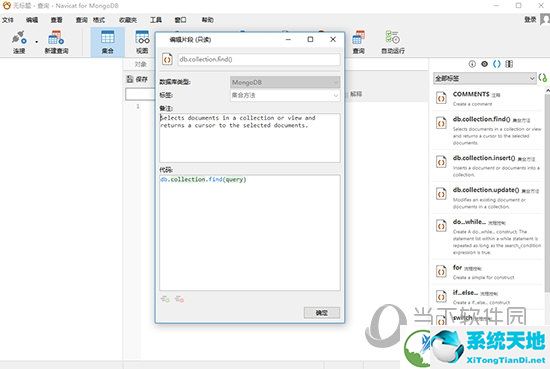This screenshot has width=550, height=369.
Task: Toggle the last split-layout icon in right panel
Action: click(509, 64)
